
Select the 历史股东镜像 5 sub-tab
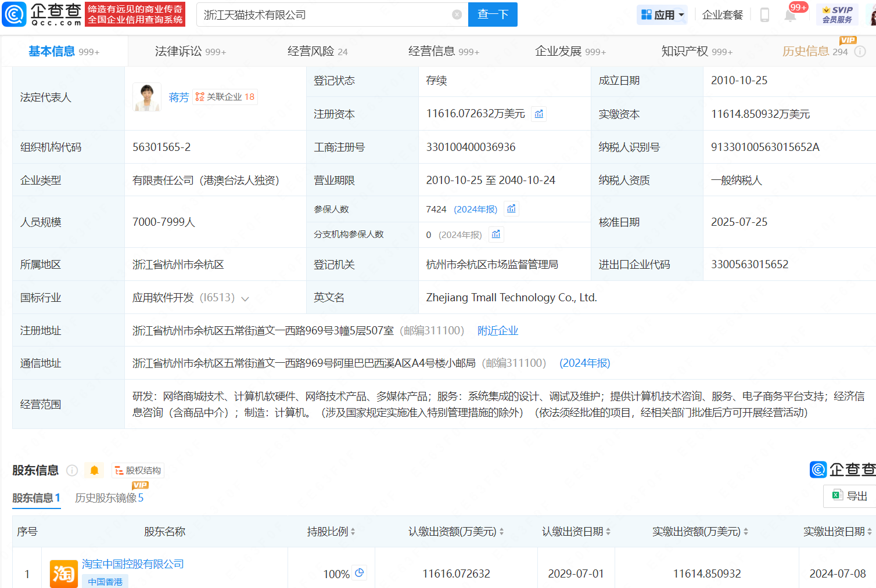[109, 497]
